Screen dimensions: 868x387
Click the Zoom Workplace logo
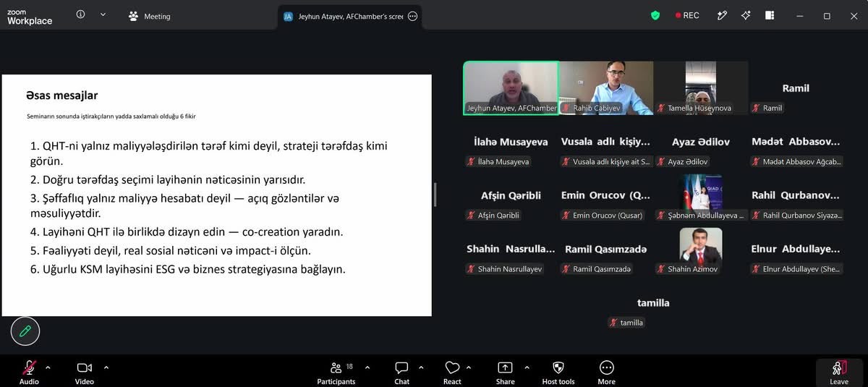tap(30, 17)
